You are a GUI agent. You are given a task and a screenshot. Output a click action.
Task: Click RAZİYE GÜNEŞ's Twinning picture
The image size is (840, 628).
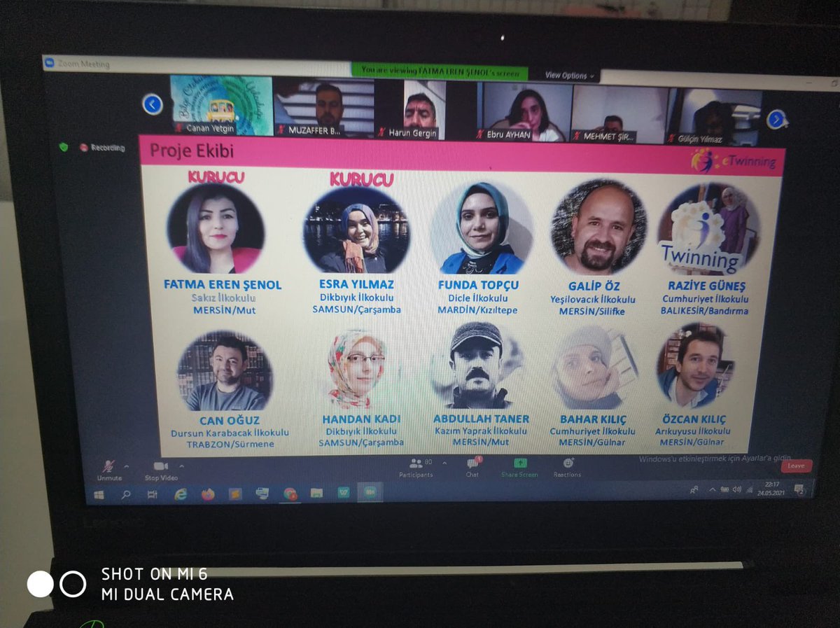pos(709,229)
